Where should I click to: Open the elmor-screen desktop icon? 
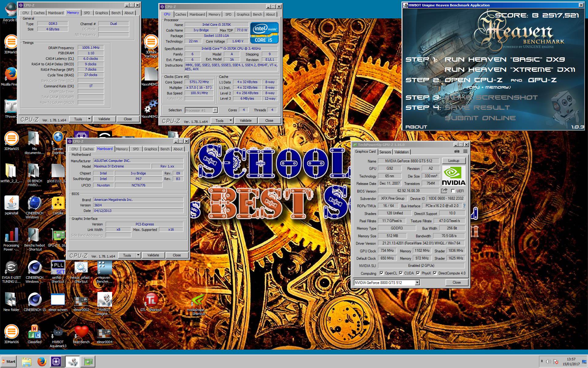click(x=58, y=302)
